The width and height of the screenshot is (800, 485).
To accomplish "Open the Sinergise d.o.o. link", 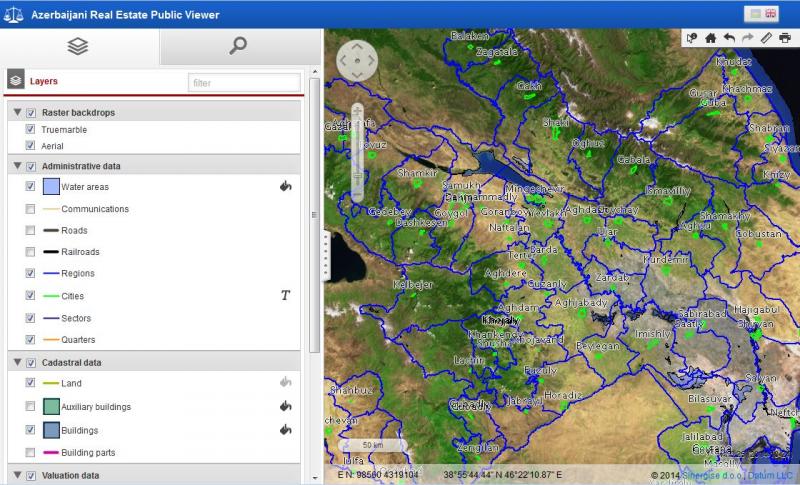I will [x=712, y=475].
